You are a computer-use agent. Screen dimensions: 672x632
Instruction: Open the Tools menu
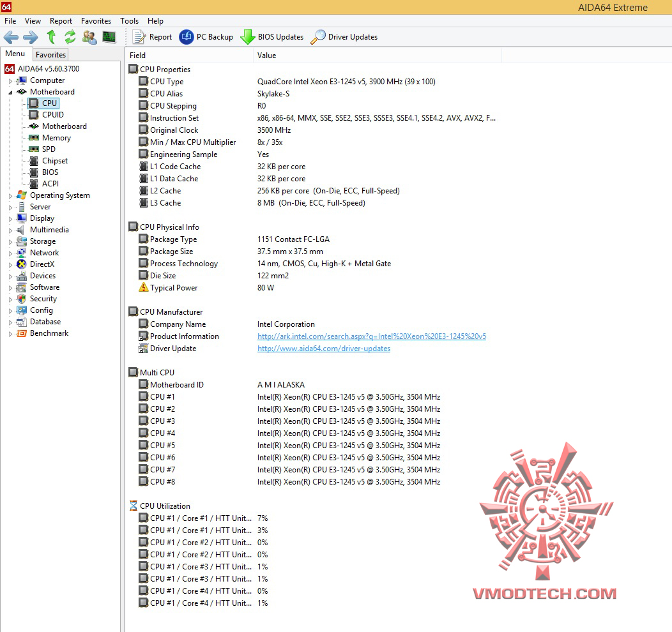pyautogui.click(x=129, y=21)
